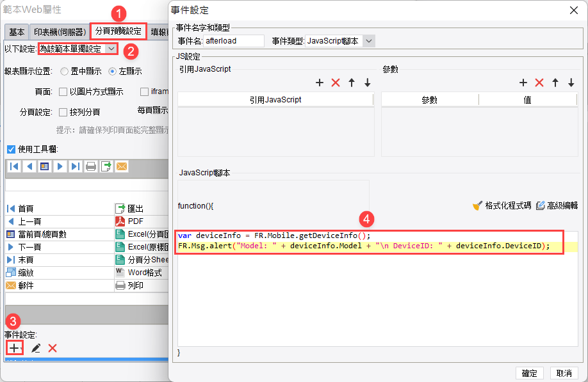Click the 首頁 first-page navigation icon
588x382 pixels.
tap(10, 208)
